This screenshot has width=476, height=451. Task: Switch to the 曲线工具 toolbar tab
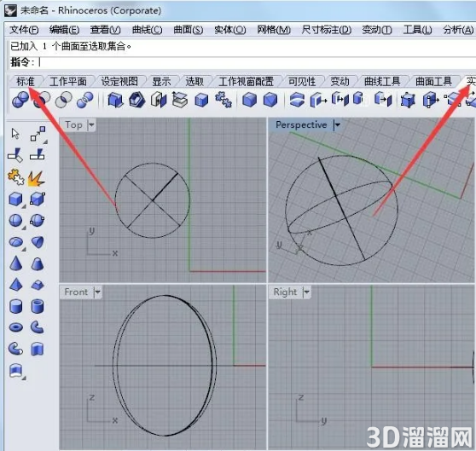(382, 82)
